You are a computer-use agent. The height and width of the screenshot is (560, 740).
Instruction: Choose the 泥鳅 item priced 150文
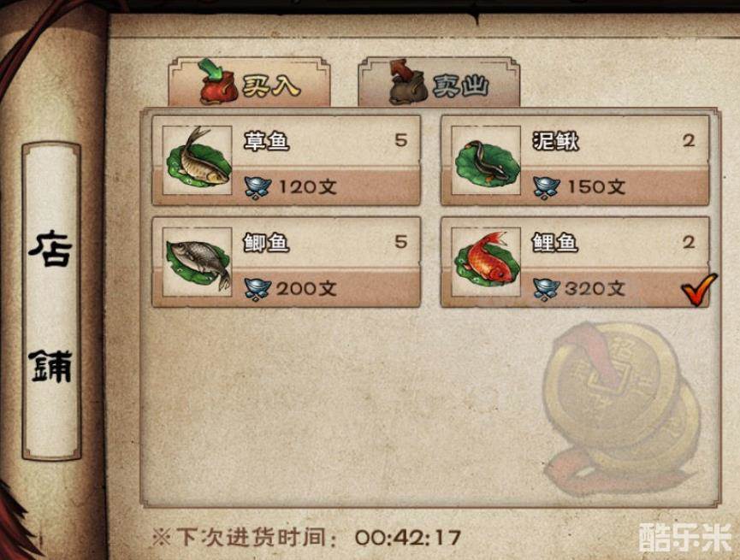575,160
